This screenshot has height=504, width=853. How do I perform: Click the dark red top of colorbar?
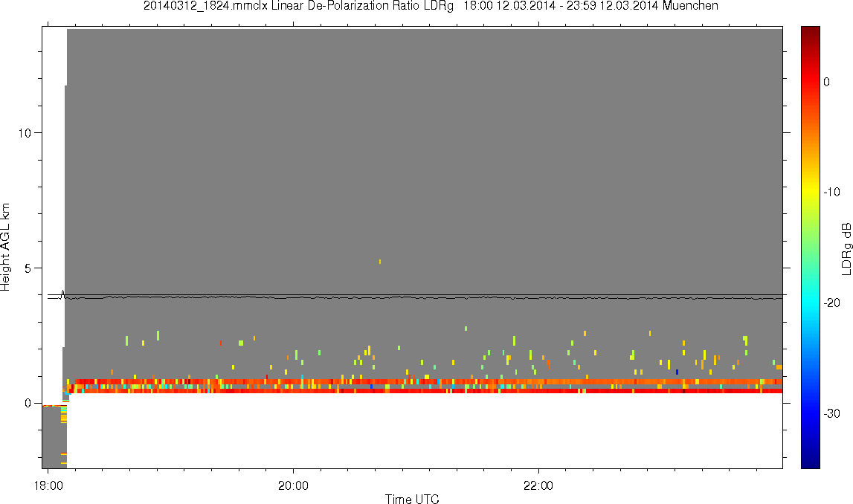[x=810, y=31]
